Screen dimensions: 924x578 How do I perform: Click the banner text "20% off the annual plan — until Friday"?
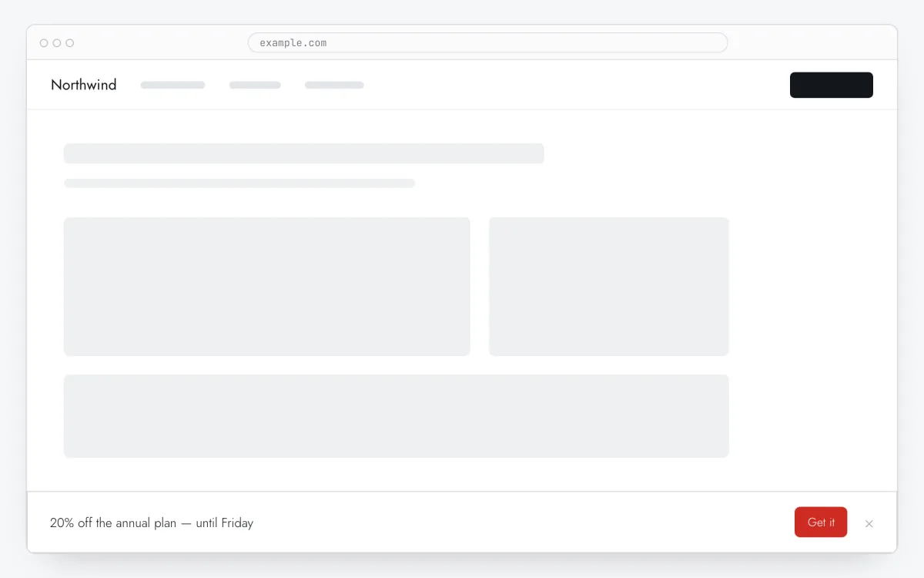(x=152, y=523)
